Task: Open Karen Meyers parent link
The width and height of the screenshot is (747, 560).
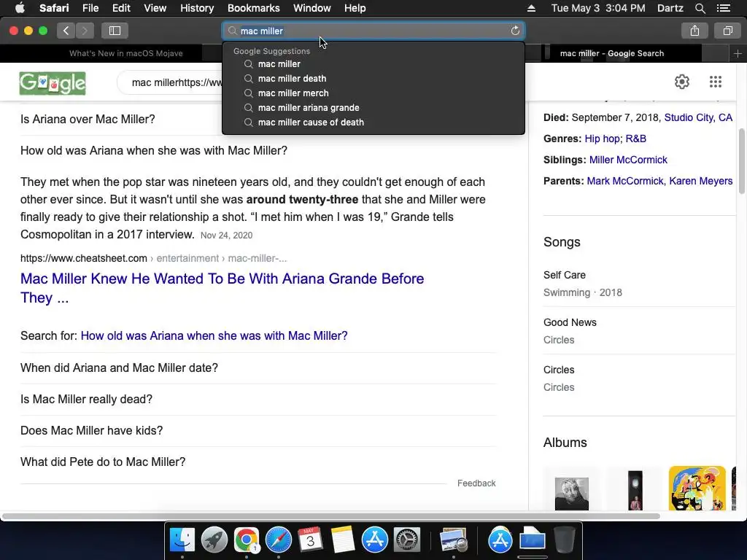Action: pyautogui.click(x=701, y=181)
